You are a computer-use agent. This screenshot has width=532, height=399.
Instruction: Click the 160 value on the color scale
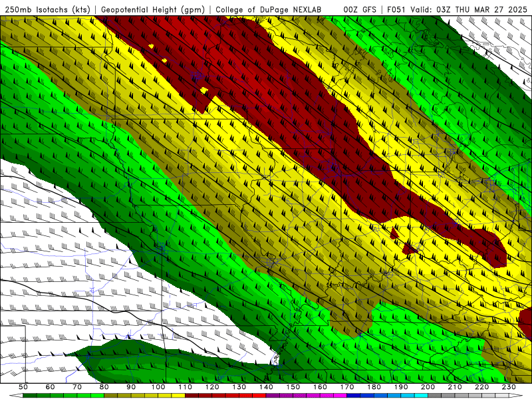pos(320,387)
